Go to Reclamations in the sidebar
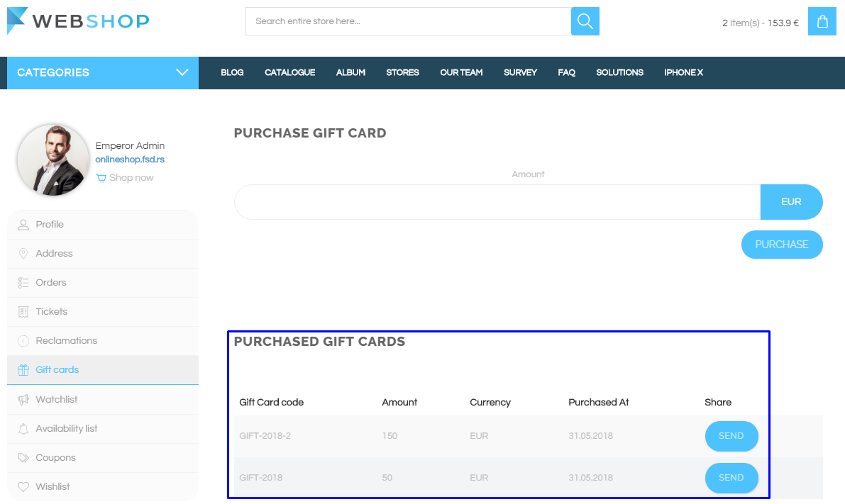The height and width of the screenshot is (504, 845). tap(103, 341)
